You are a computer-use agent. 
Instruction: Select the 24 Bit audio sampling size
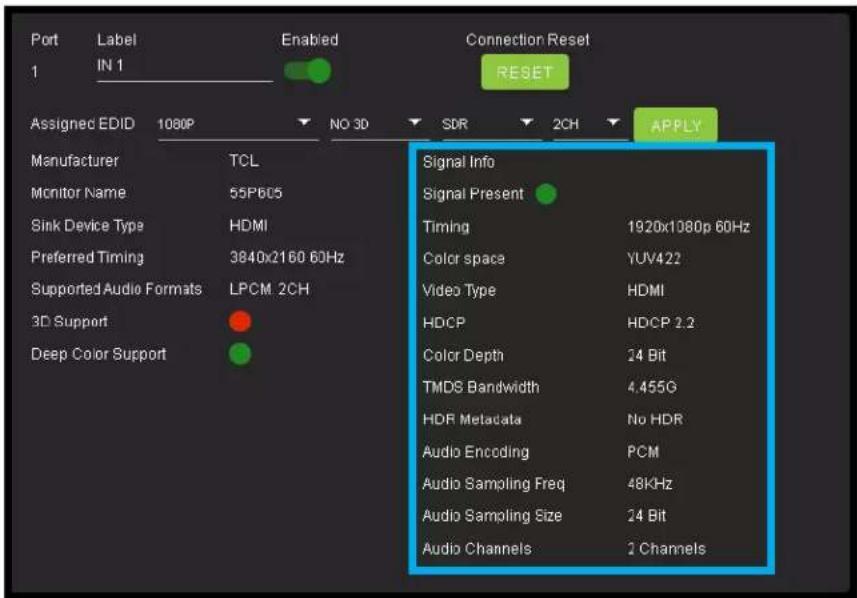(x=647, y=515)
